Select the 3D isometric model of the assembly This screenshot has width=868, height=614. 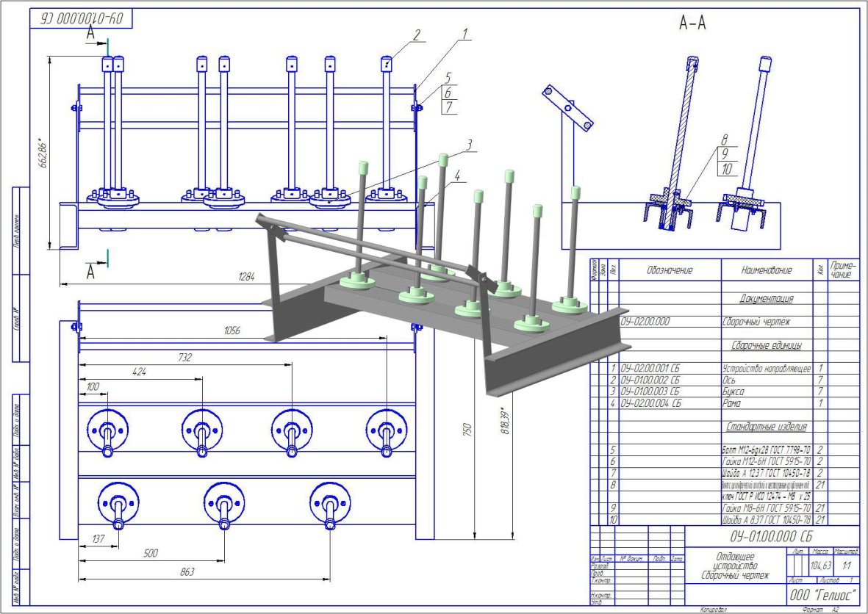[x=441, y=286]
